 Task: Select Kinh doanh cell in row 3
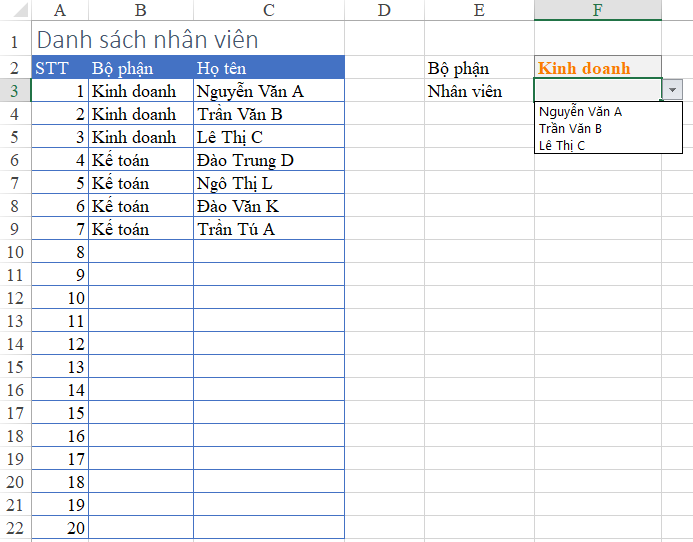click(x=141, y=91)
